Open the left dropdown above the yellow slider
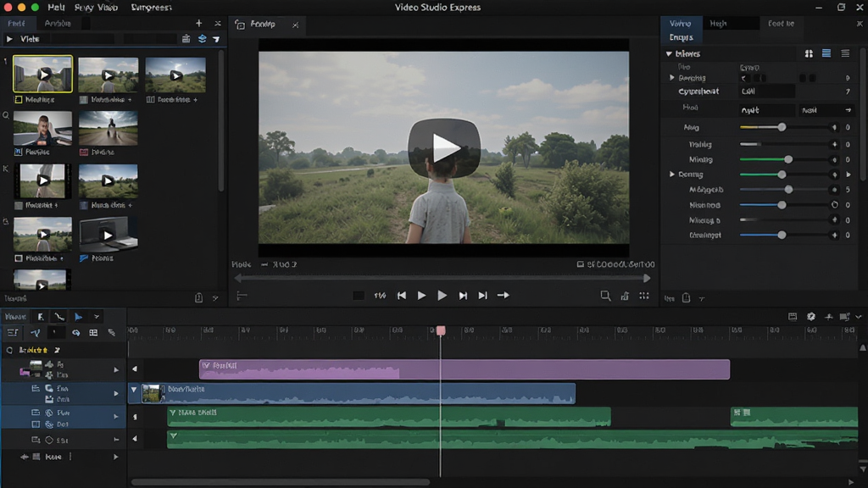Screen dimensions: 868x488 click(x=766, y=110)
